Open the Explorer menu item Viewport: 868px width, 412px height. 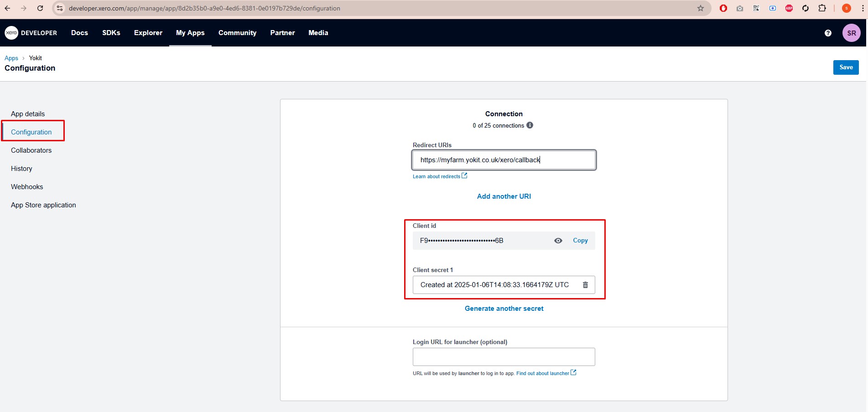click(148, 33)
